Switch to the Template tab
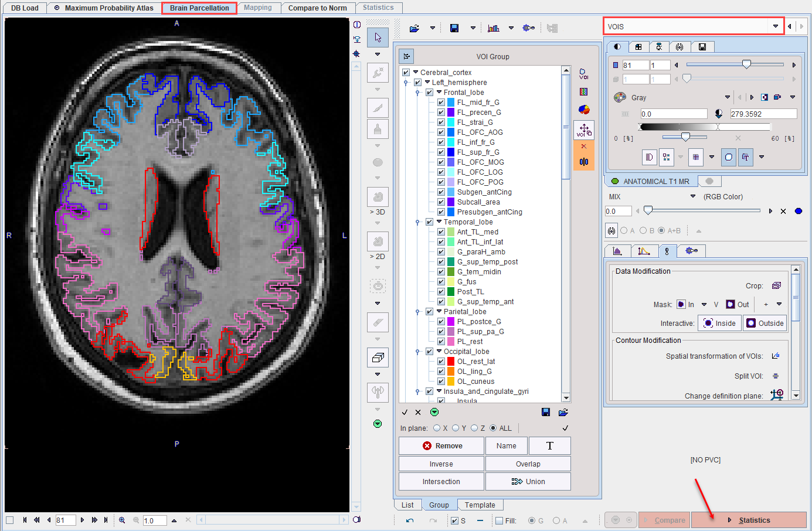Screen dimensions: 812x531 (480, 505)
